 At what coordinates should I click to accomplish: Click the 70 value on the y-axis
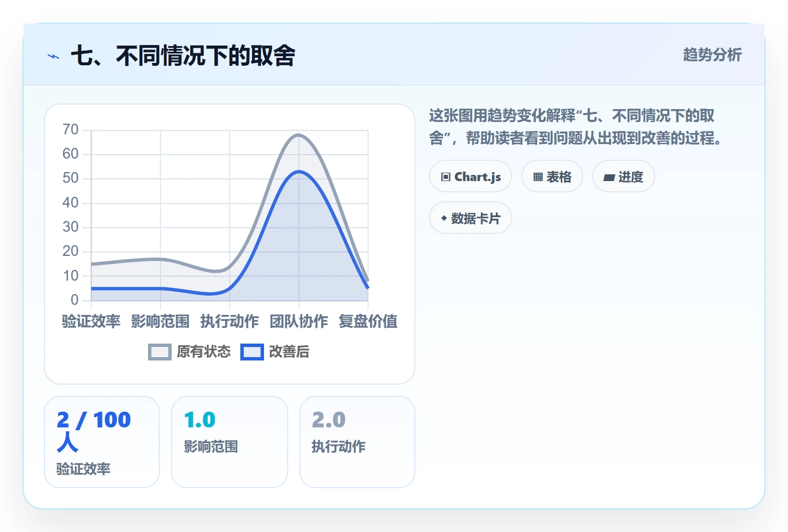(x=70, y=130)
